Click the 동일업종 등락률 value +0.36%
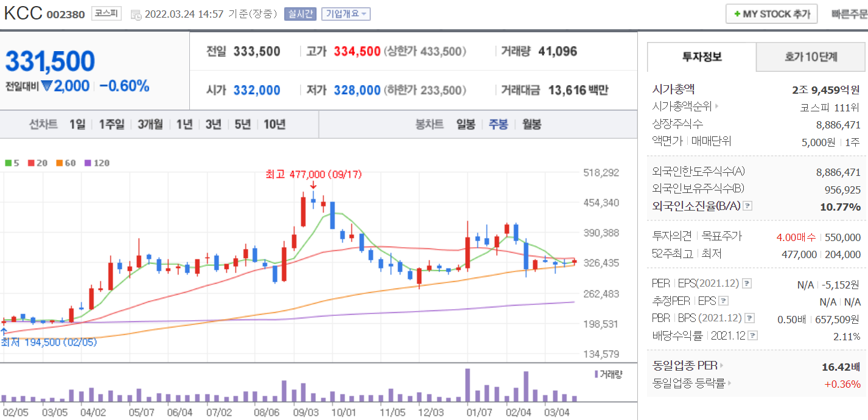 pyautogui.click(x=842, y=384)
